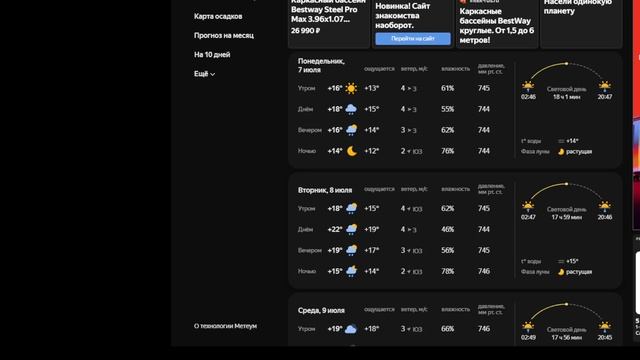Click the moon icon for Monday night
Viewport: 640px width, 360px height.
point(352,151)
